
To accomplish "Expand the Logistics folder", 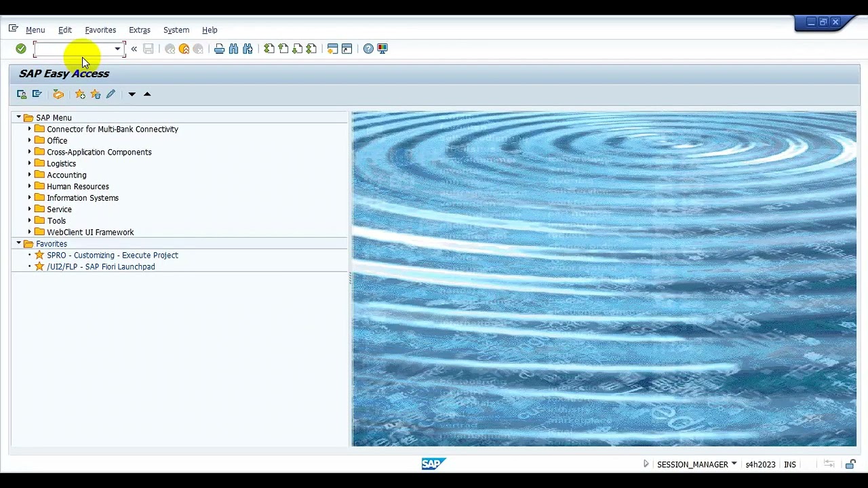I will (30, 164).
